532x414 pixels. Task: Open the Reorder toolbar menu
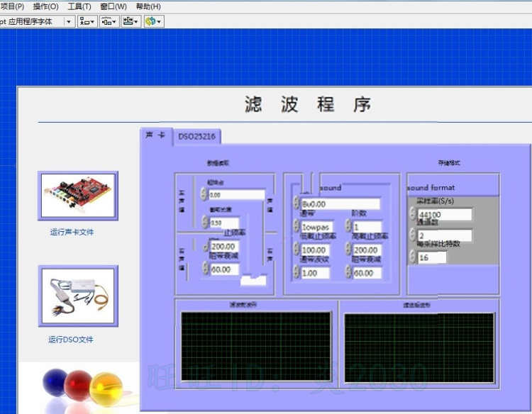(x=154, y=22)
